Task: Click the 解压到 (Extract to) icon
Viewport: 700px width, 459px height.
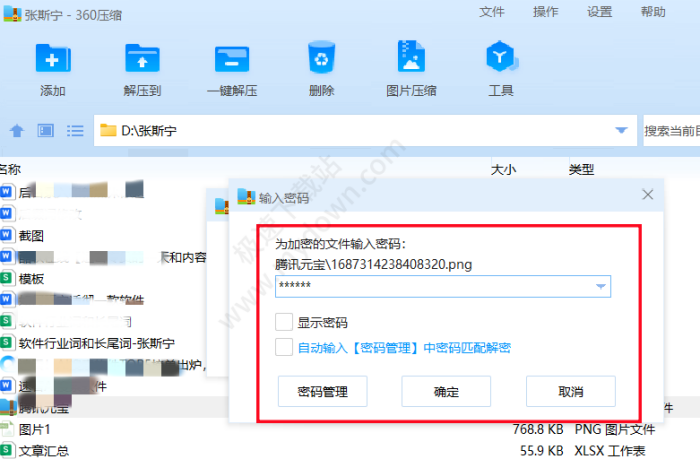Action: click(142, 58)
